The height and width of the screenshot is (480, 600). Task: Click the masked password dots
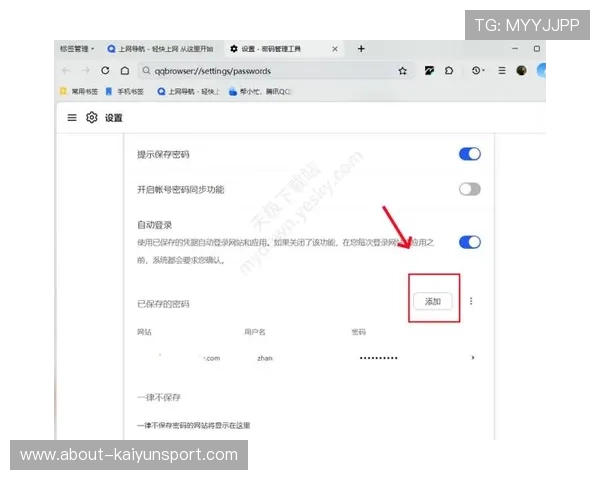pyautogui.click(x=378, y=358)
